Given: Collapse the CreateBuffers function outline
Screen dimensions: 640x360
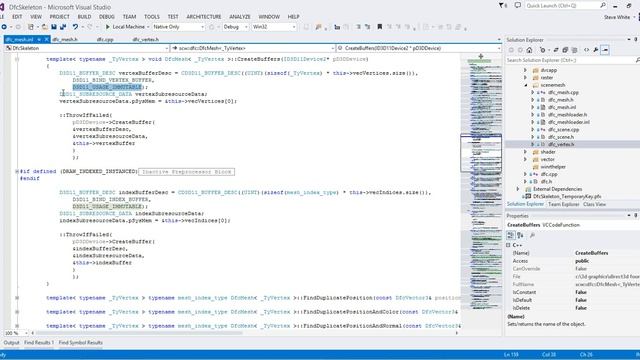Looking at the screenshot, I should (17, 59).
